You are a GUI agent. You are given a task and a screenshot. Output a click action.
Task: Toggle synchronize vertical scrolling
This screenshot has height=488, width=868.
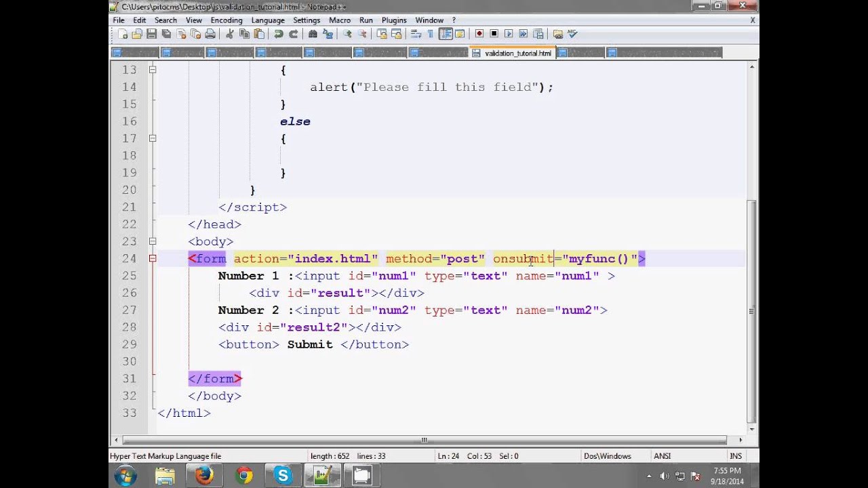[382, 34]
